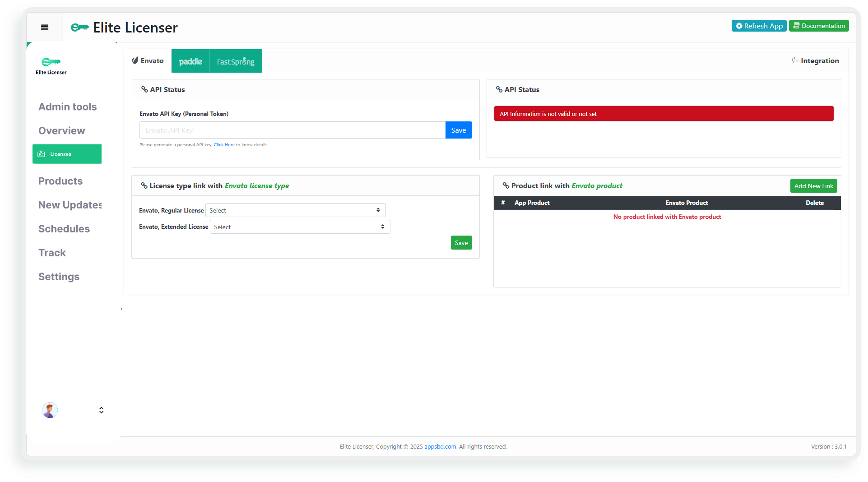
Task: Save the Envato API key
Action: (459, 130)
